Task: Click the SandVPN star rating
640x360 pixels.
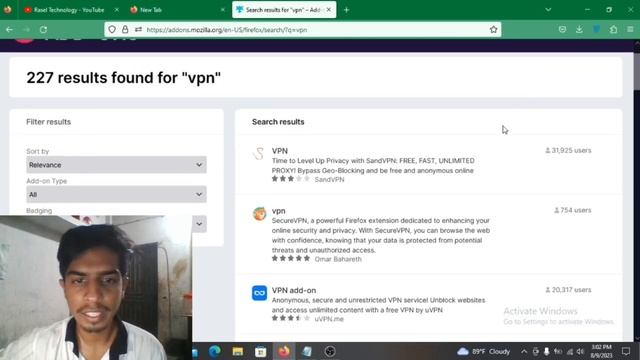Action: point(291,179)
